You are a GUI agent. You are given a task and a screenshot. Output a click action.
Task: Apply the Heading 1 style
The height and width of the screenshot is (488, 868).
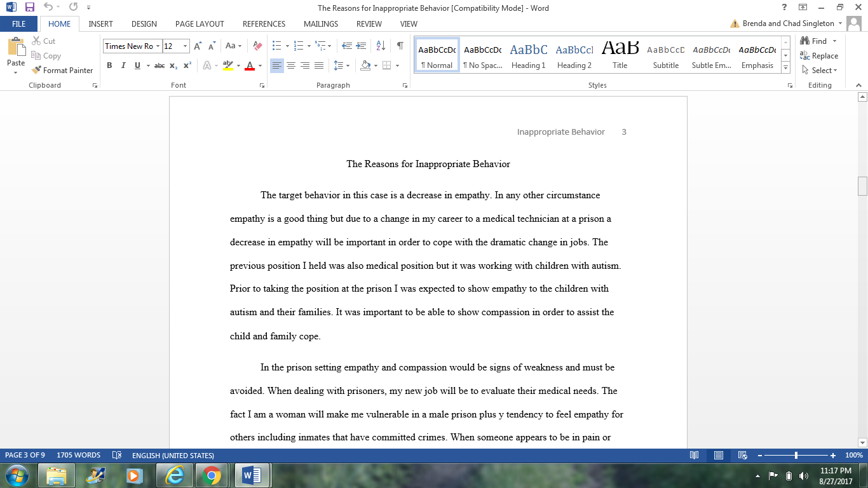528,56
